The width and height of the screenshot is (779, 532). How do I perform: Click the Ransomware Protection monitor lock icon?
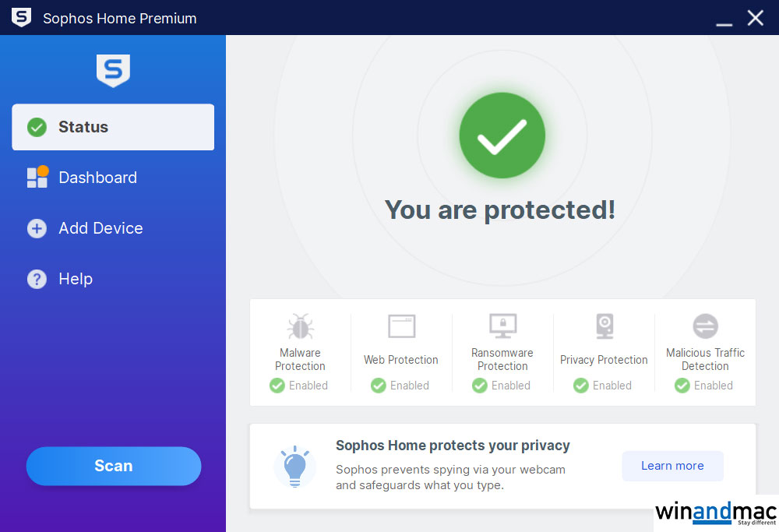click(502, 326)
